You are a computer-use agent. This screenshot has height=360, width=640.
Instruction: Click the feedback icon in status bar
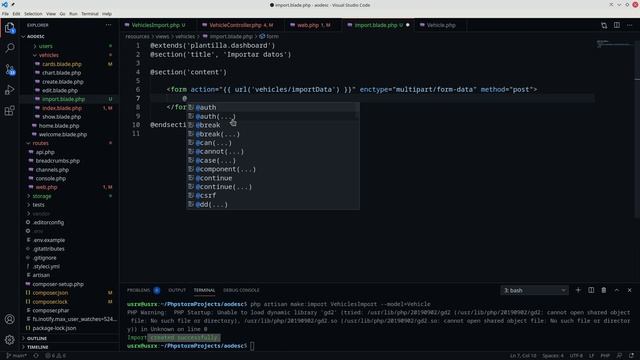pos(619,356)
